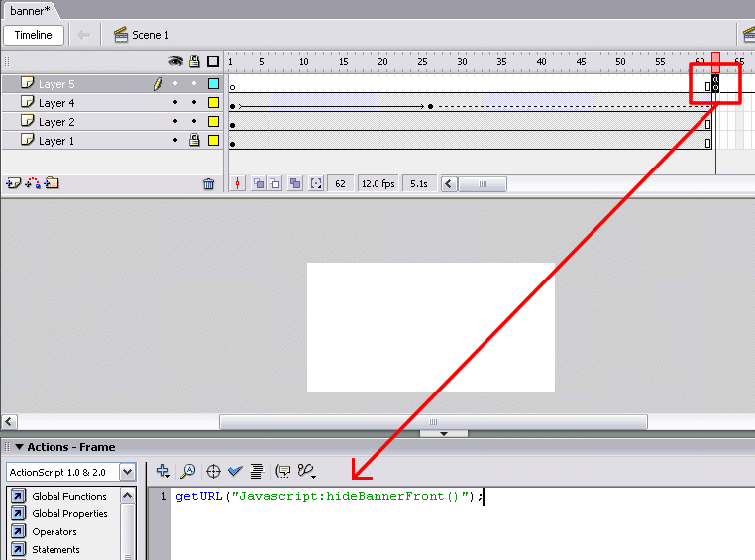Image resolution: width=755 pixels, height=560 pixels.
Task: Click the Auto Format icon
Action: [x=256, y=472]
